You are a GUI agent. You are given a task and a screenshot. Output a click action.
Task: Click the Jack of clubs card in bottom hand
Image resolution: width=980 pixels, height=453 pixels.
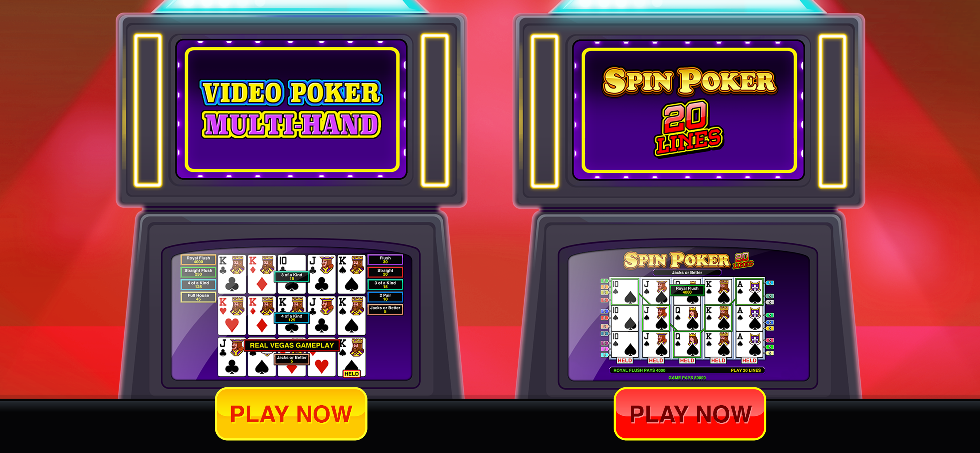point(232,357)
